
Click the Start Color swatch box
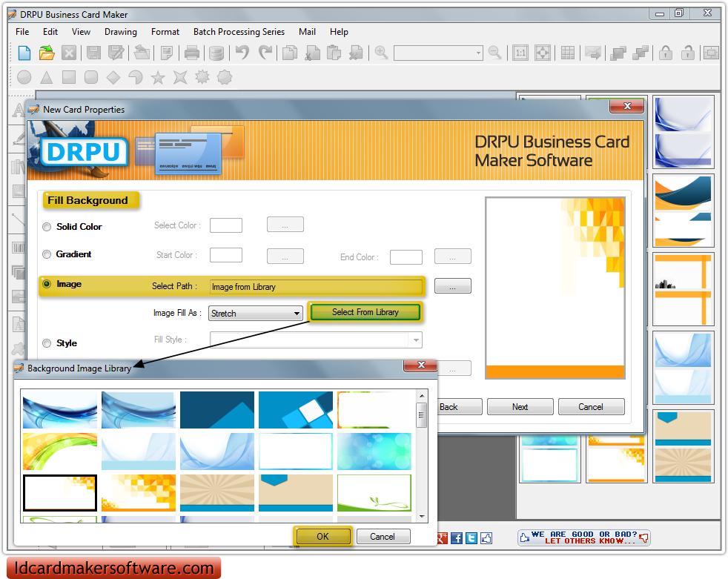point(225,255)
